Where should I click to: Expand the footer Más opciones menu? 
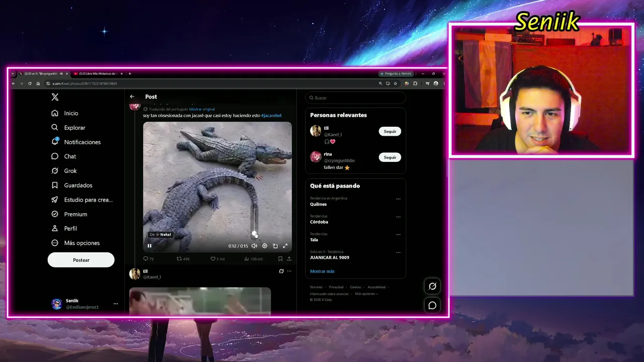(x=366, y=294)
